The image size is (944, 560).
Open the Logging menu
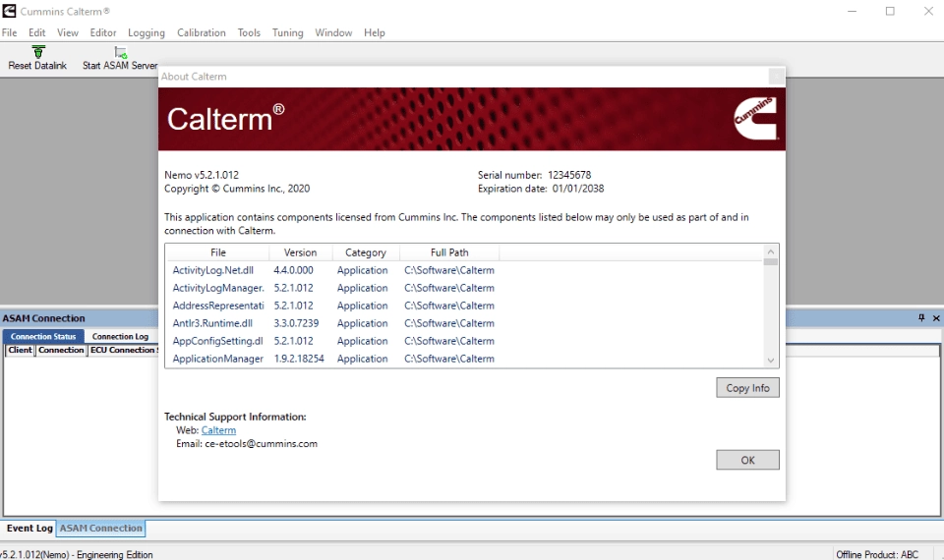coord(147,32)
